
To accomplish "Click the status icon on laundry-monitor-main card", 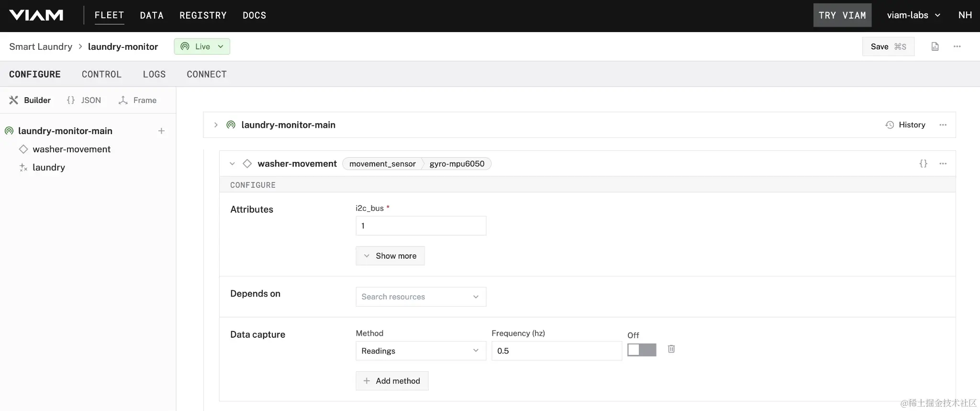I will 231,125.
